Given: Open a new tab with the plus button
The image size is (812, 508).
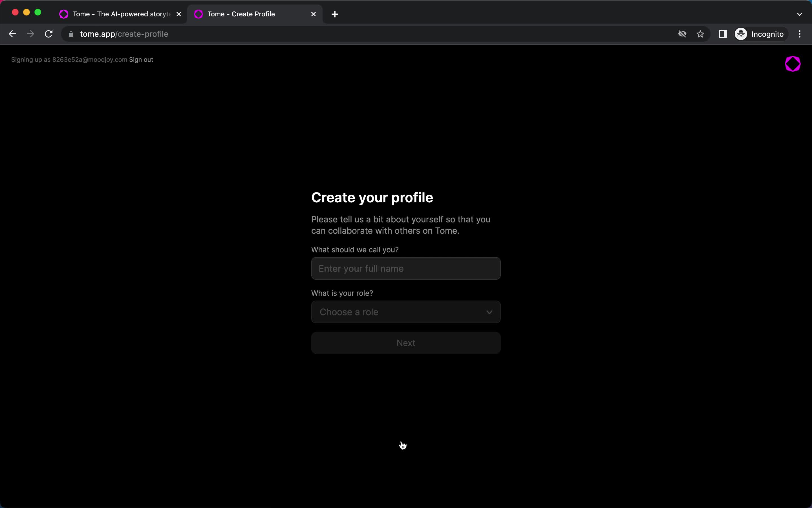Looking at the screenshot, I should click(335, 14).
